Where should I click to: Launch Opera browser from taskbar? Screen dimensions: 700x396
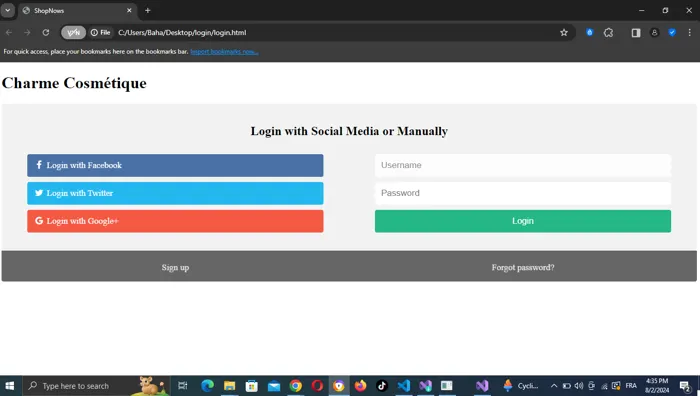(317, 386)
